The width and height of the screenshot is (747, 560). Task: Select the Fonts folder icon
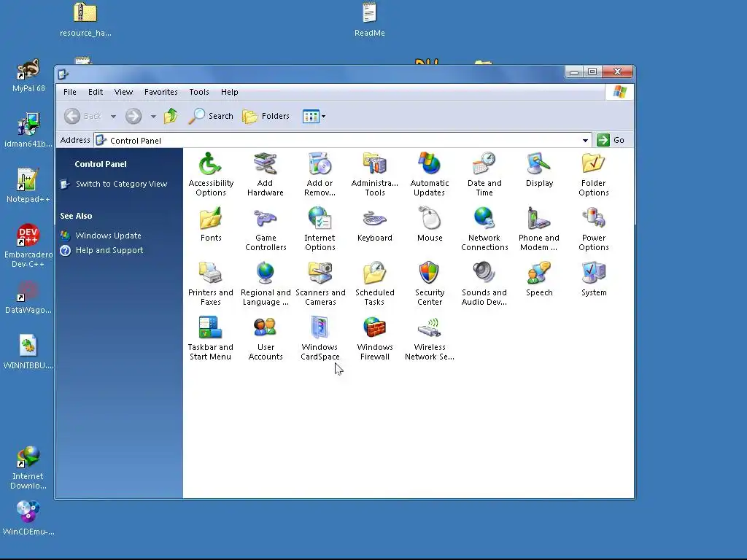coord(211,225)
